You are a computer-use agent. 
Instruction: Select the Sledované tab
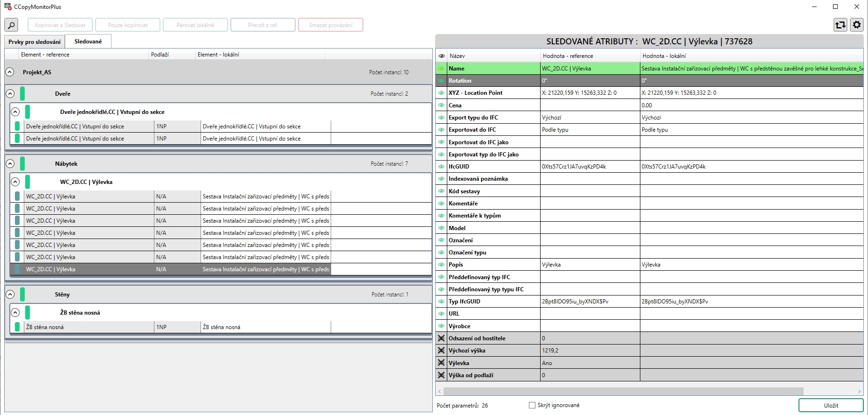click(x=88, y=41)
